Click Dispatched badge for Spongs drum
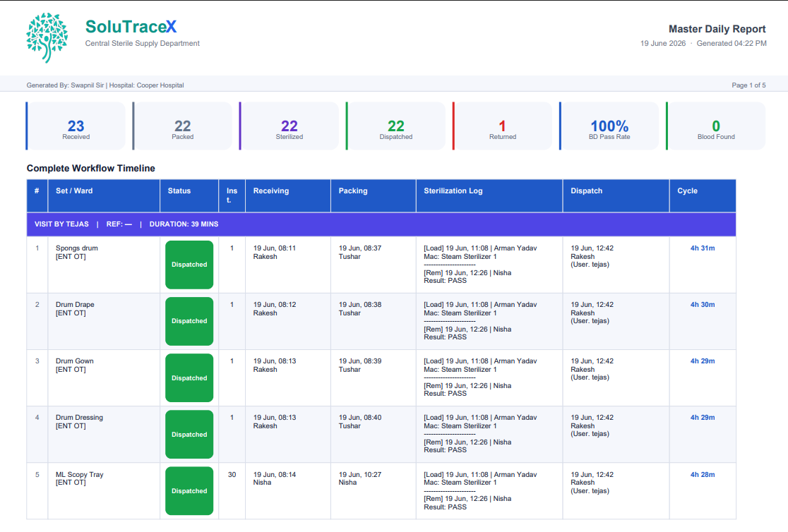 click(x=189, y=265)
